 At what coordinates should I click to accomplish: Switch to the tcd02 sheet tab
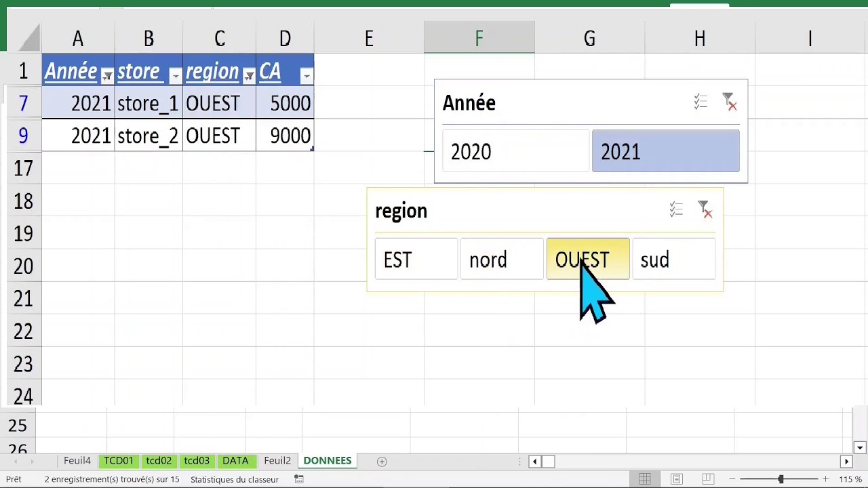(159, 461)
